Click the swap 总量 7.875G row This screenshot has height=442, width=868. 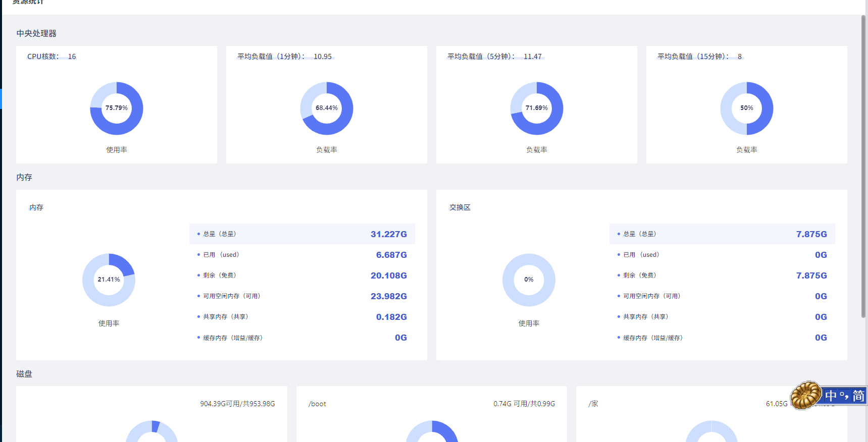[722, 234]
